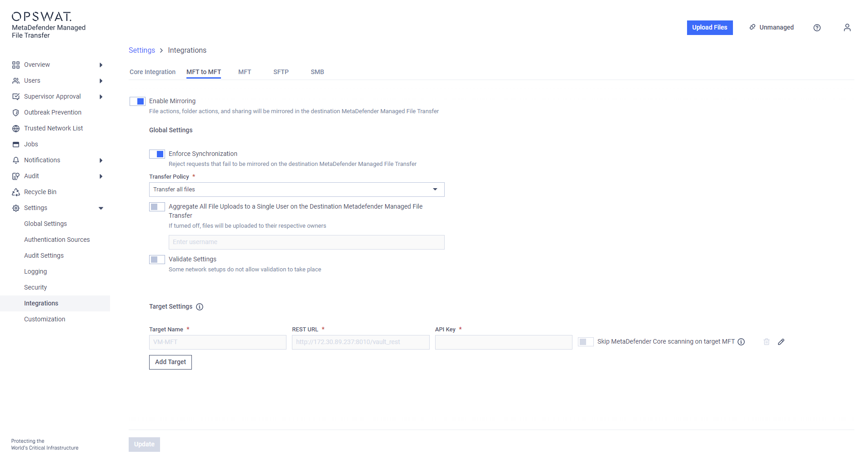The height and width of the screenshot is (460, 868).
Task: Click the Jobs sidebar icon
Action: 16,145
